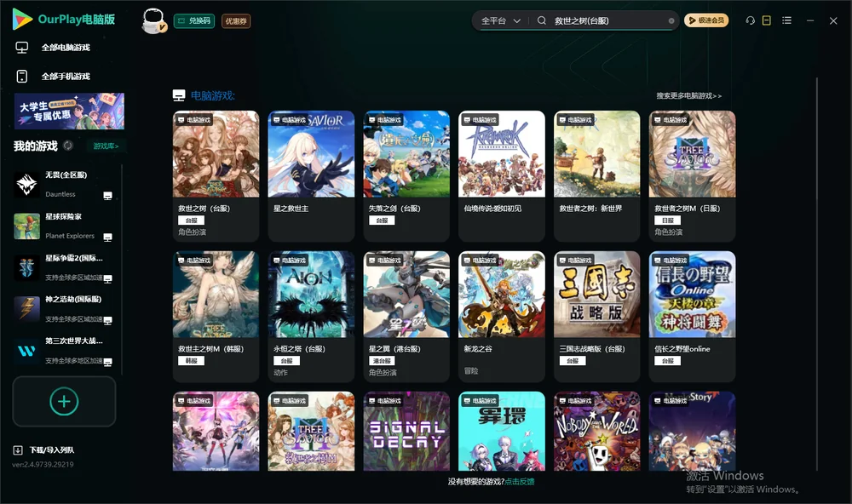This screenshot has width=852, height=504.
Task: Open the 兑换码 redeem code button
Action: pos(194,20)
